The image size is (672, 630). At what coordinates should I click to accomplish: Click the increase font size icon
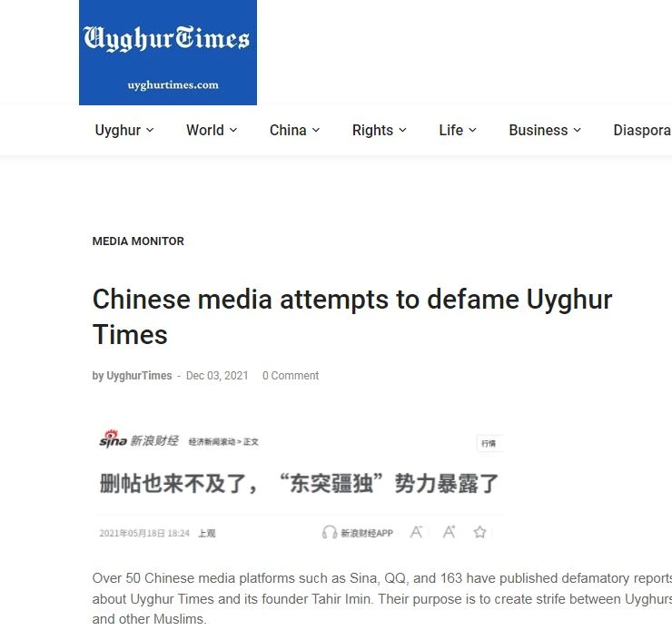(449, 532)
